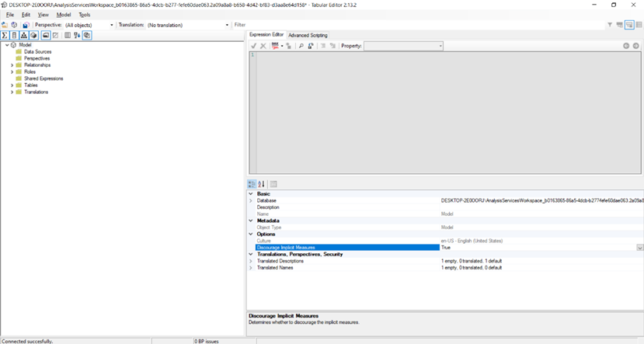The image size is (644, 344).
Task: Switch property grid to Categorized view
Action: point(252,184)
